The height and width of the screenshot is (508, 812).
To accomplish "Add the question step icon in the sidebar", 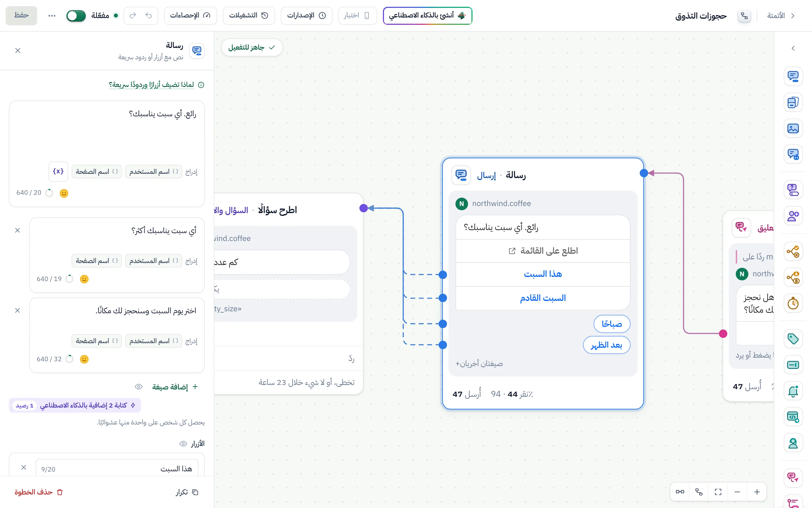I will coord(793,189).
